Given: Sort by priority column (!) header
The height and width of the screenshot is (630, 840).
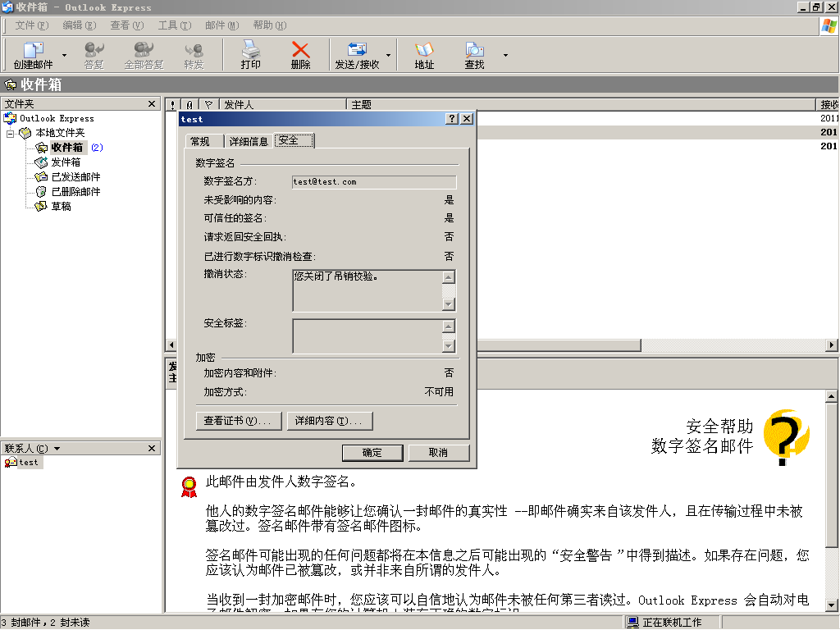Looking at the screenshot, I should click(172, 105).
